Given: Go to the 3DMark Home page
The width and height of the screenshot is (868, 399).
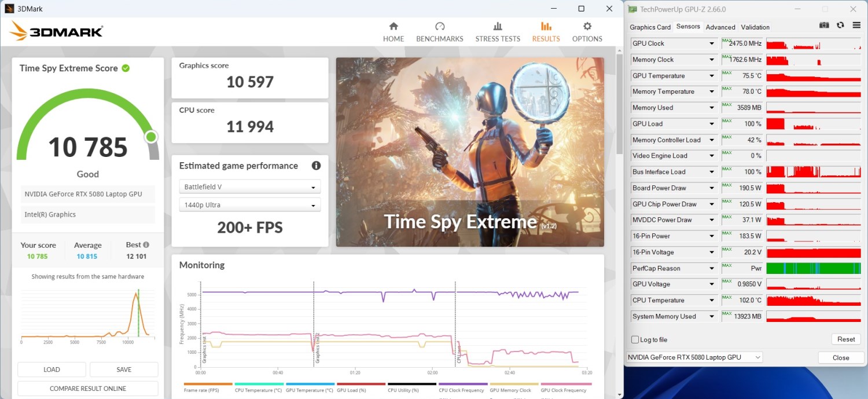Looking at the screenshot, I should pyautogui.click(x=393, y=32).
